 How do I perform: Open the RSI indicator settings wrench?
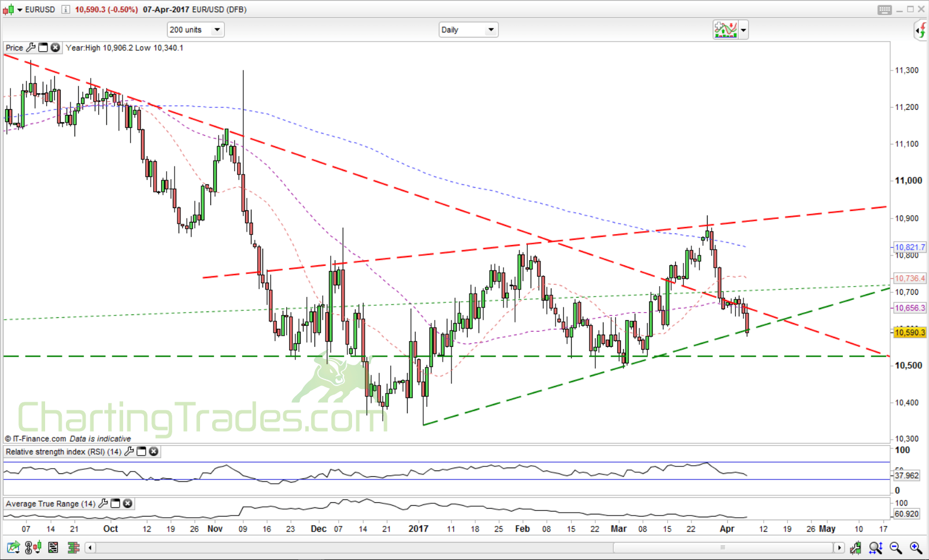coord(129,451)
